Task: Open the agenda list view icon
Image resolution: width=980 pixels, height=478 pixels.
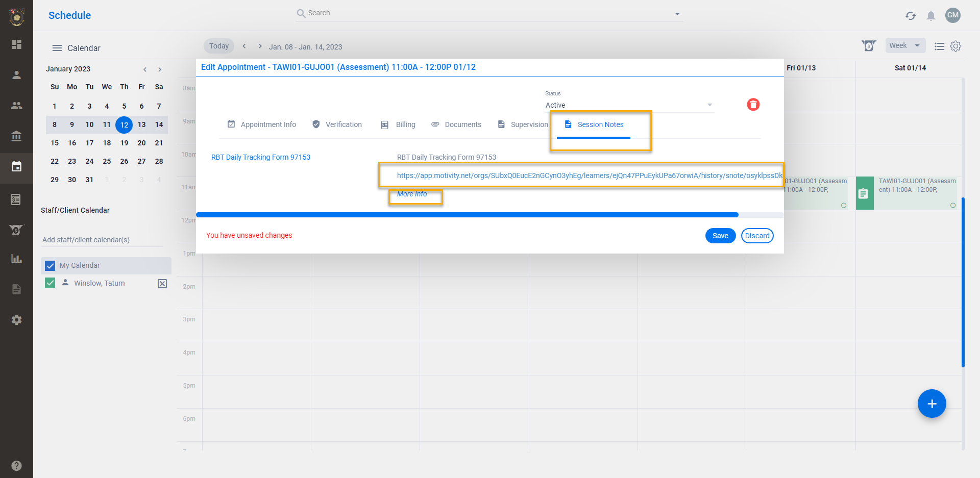Action: [939, 46]
